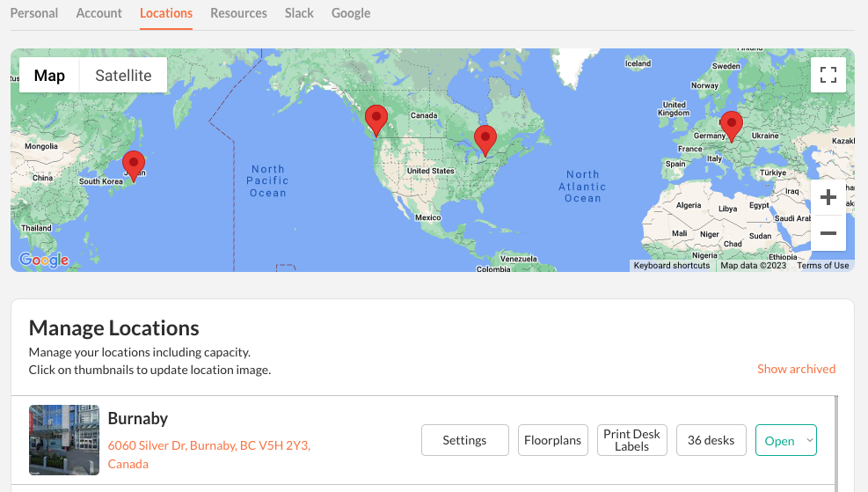Open the Personal tab

tap(34, 13)
